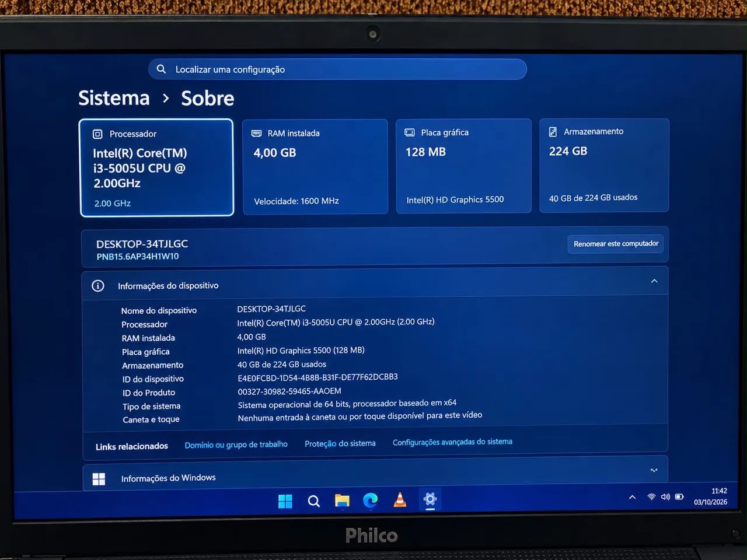The width and height of the screenshot is (747, 560).
Task: Click Renomear este computador button
Action: pyautogui.click(x=616, y=244)
